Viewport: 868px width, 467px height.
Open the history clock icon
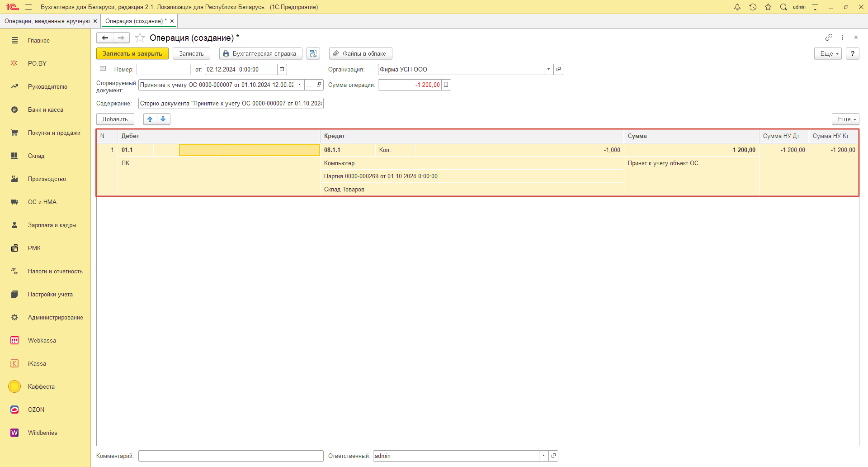(x=753, y=7)
